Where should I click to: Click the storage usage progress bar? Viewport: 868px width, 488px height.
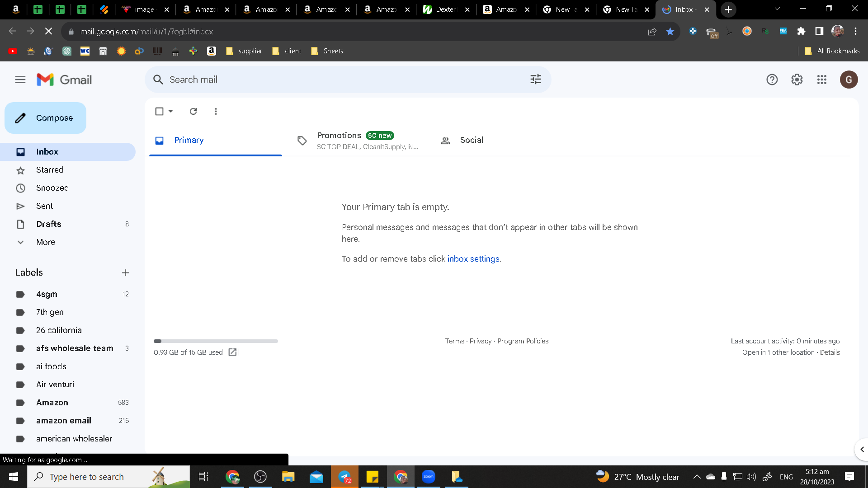tap(216, 341)
